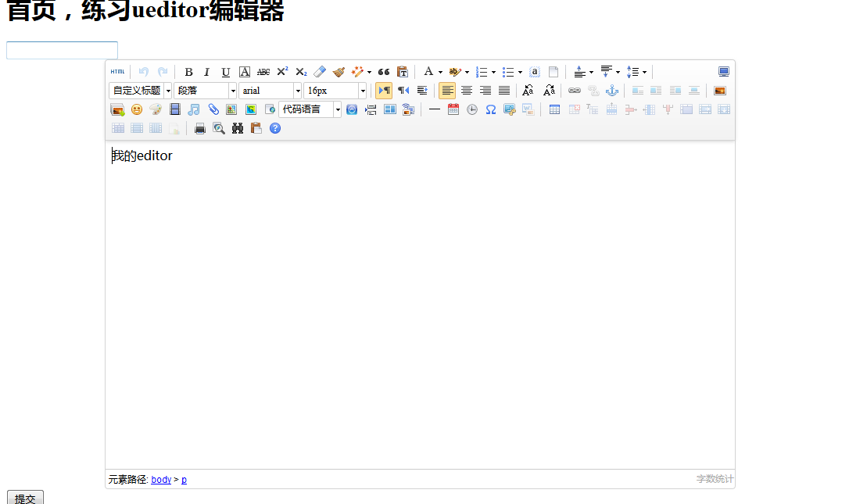Open search and replace binoculars

pyautogui.click(x=238, y=128)
